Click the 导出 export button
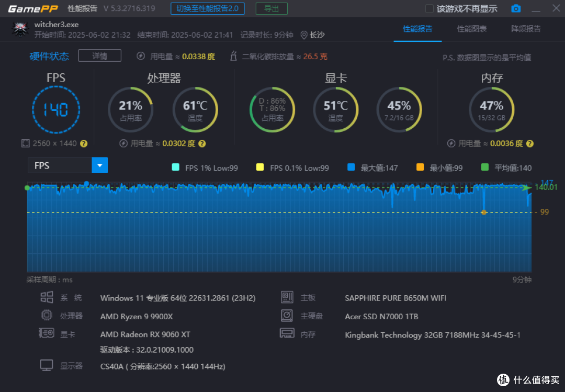 click(272, 9)
